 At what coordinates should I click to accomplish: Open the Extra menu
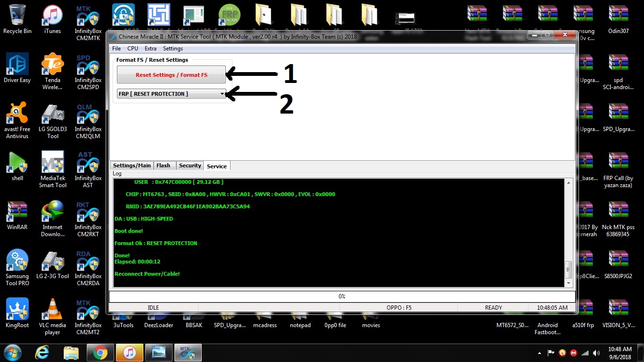click(150, 49)
